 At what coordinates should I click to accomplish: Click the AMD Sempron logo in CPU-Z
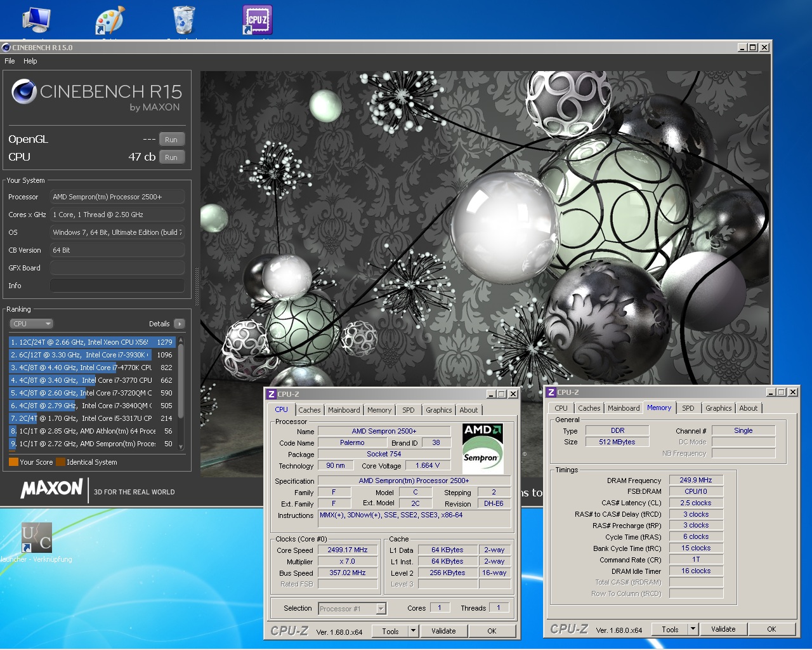pos(483,448)
